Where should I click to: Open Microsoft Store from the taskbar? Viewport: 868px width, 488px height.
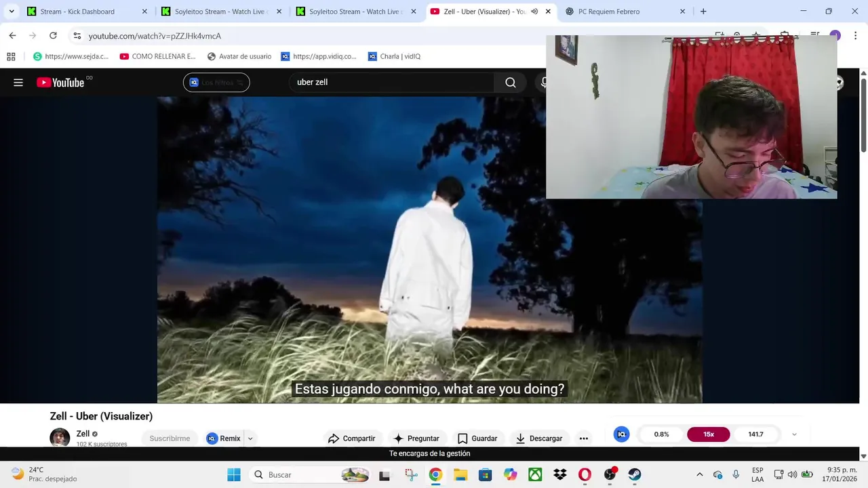485,475
